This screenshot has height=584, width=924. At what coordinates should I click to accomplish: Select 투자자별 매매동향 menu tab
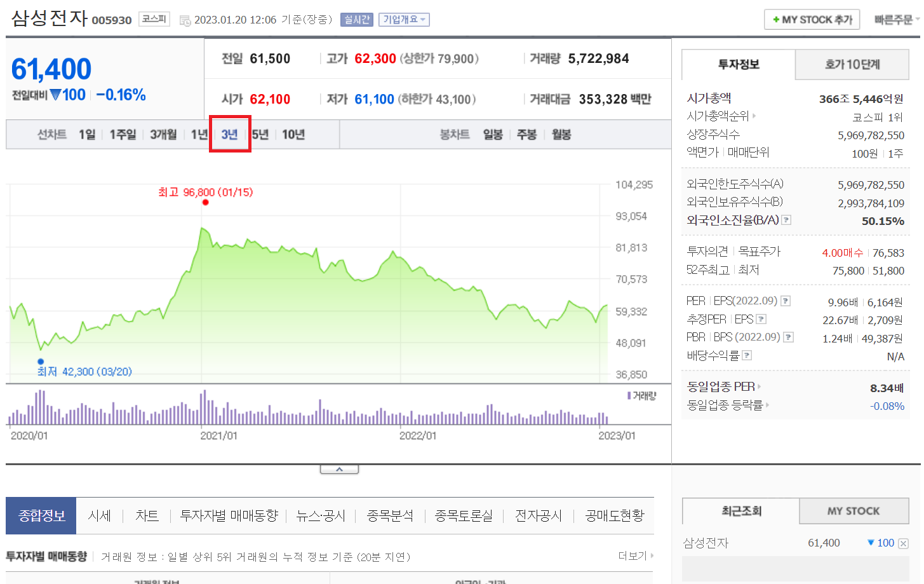point(229,515)
